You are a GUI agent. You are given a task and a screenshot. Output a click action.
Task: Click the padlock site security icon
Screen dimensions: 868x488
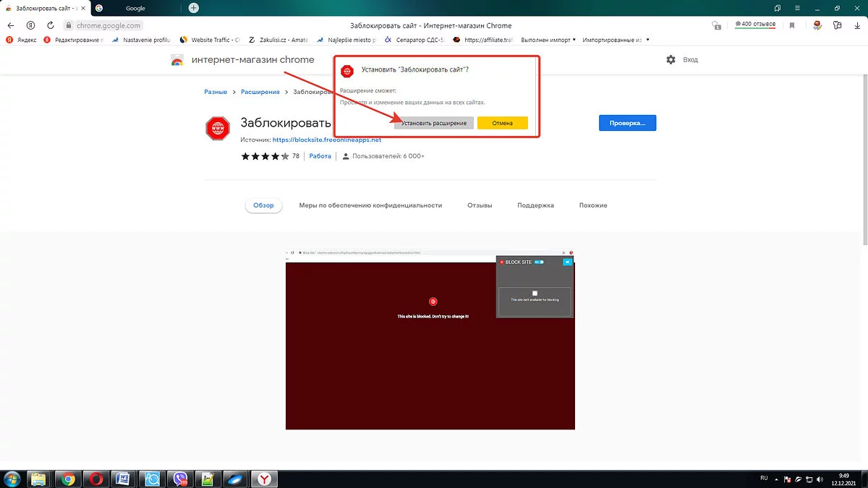click(x=69, y=25)
